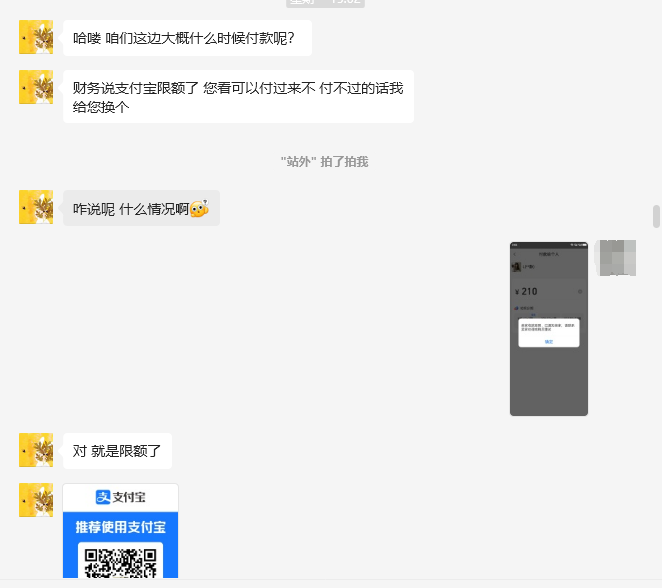Open the ¥210 payment screenshot image
Image resolution: width=662 pixels, height=588 pixels.
point(549,329)
